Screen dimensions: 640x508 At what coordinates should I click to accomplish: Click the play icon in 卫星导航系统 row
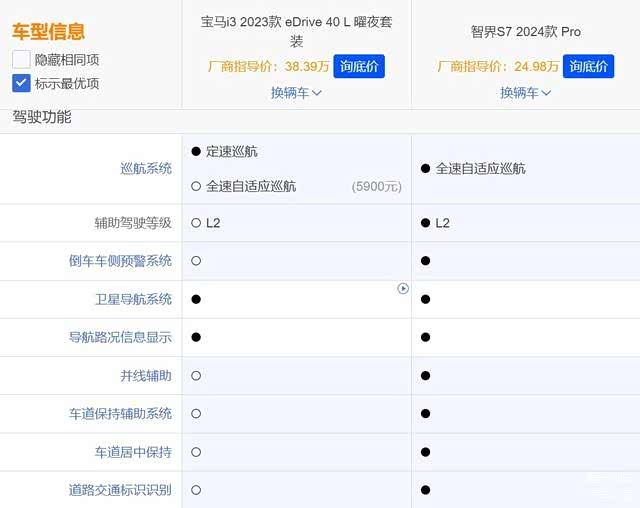pyautogui.click(x=403, y=289)
